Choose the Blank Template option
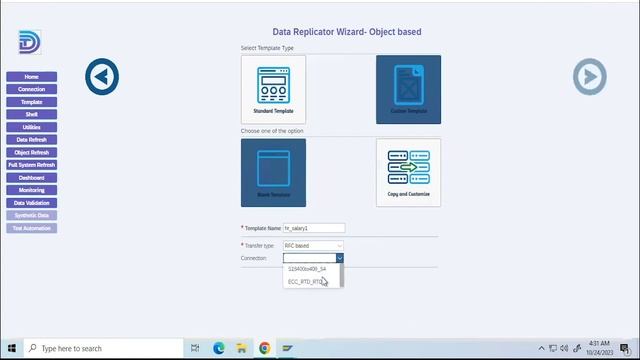The height and width of the screenshot is (360, 640). (x=273, y=173)
